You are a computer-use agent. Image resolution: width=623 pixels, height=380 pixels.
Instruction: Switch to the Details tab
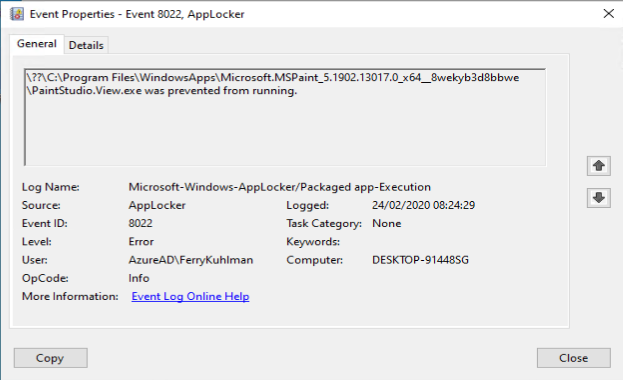86,45
